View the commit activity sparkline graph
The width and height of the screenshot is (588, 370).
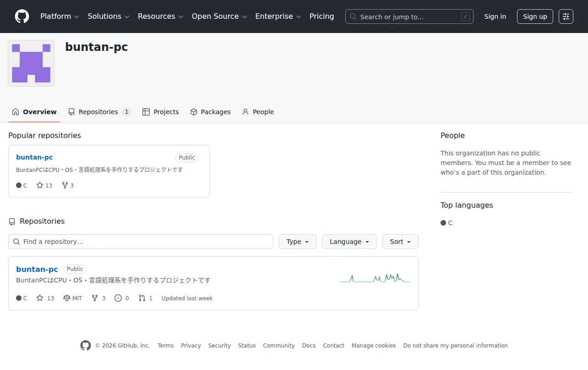[x=375, y=278]
